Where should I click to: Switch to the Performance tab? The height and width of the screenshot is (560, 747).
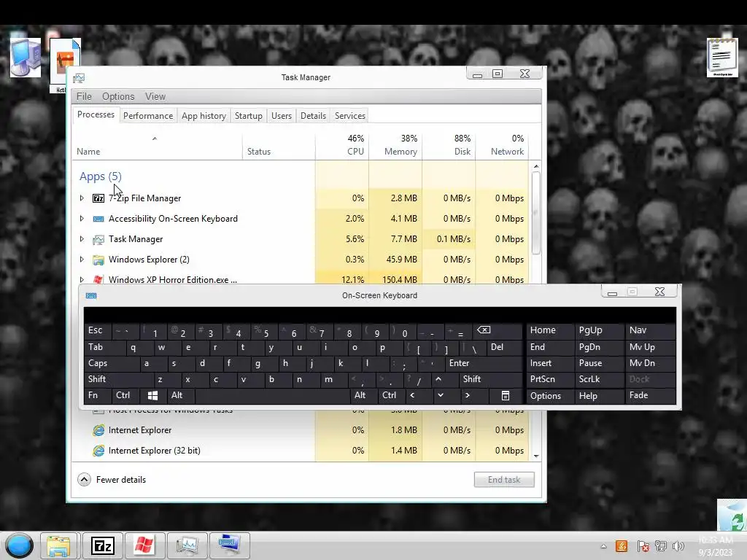pos(148,116)
